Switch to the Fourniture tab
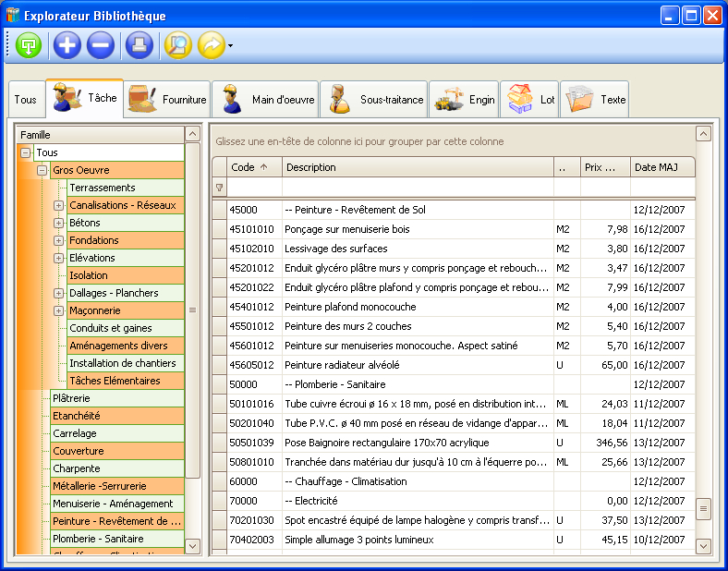728x571 pixels. 168,100
